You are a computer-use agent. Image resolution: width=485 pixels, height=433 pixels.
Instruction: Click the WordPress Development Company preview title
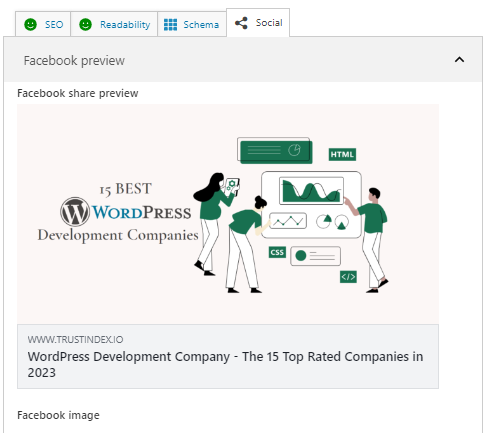[x=225, y=364]
